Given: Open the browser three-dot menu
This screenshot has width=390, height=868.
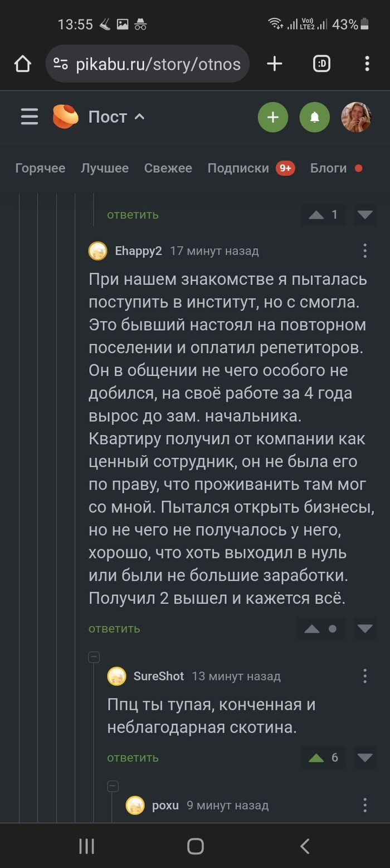Looking at the screenshot, I should (x=367, y=64).
